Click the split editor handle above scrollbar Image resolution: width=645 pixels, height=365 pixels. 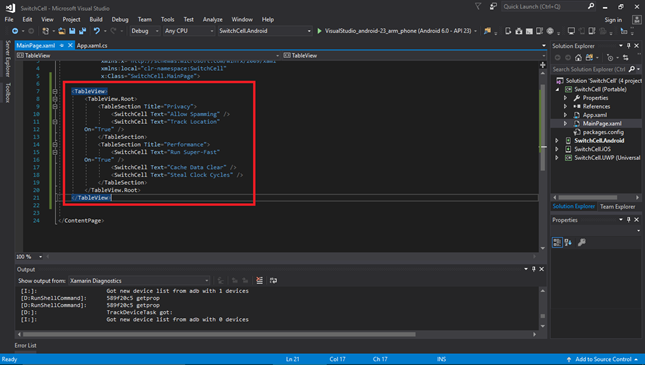click(x=543, y=65)
